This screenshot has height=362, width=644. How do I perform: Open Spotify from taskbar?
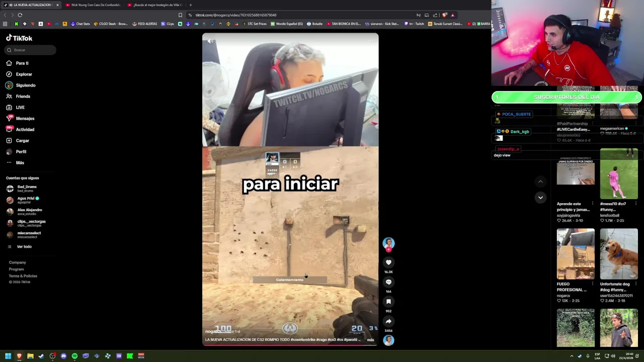pyautogui.click(x=74, y=356)
